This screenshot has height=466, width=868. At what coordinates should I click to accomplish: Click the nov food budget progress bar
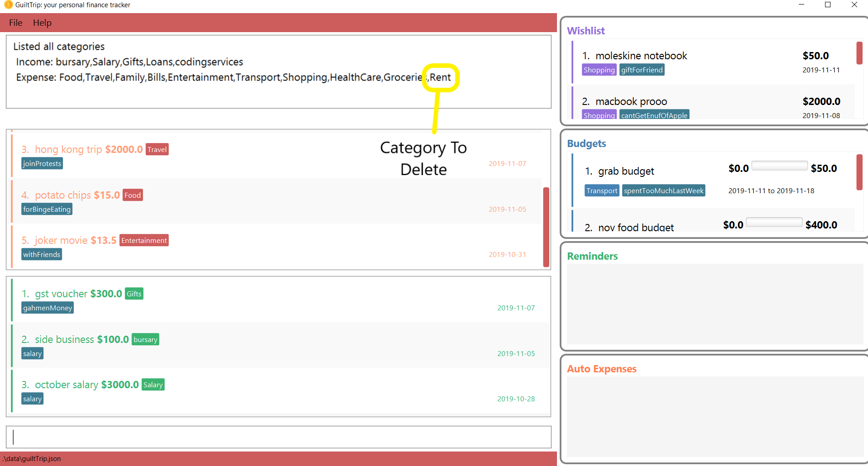tap(774, 222)
